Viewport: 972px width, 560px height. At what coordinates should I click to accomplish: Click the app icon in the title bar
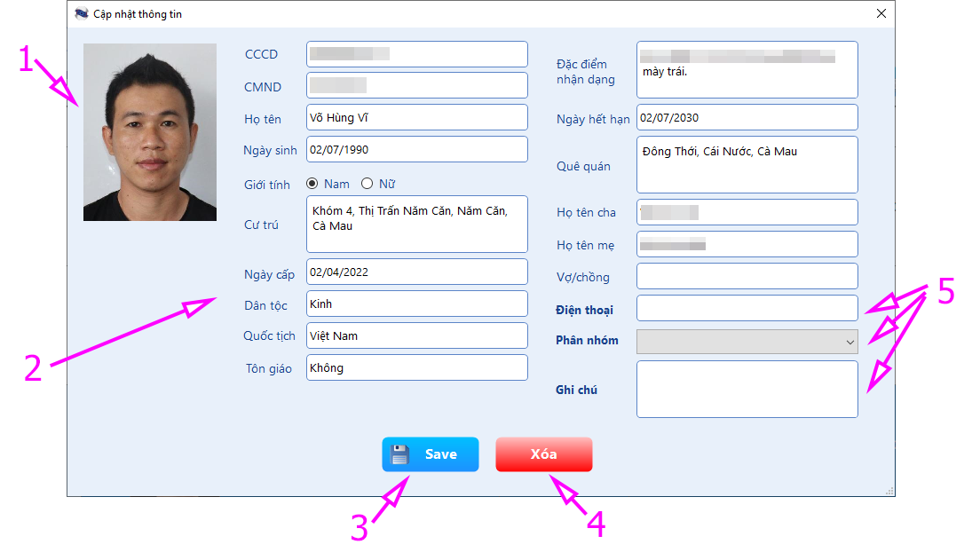(x=81, y=14)
